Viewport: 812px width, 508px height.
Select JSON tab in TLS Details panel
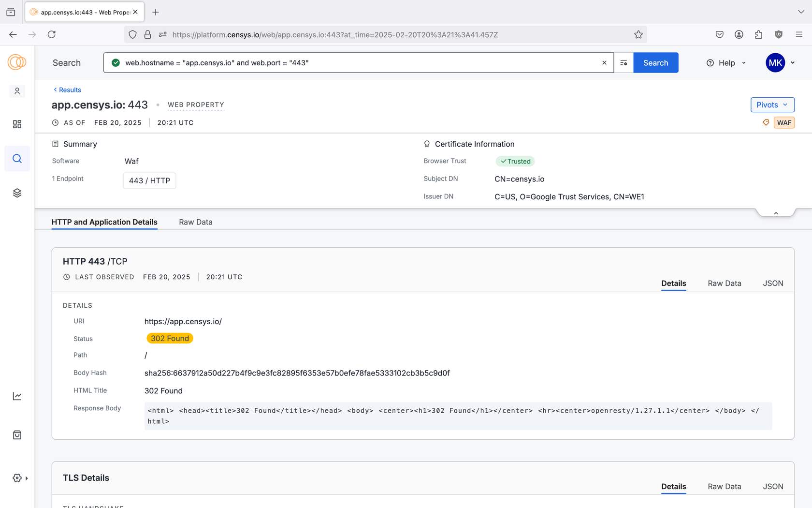coord(773,487)
